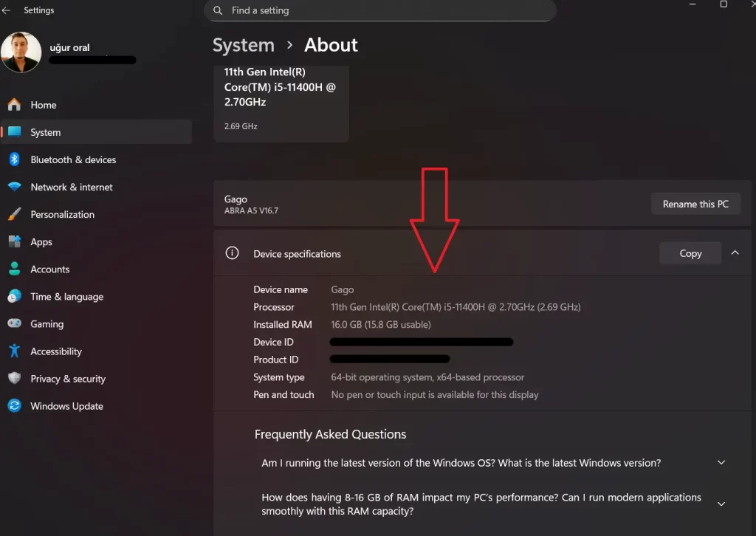Click the Find a setting search box
The image size is (756, 536).
[x=379, y=11]
